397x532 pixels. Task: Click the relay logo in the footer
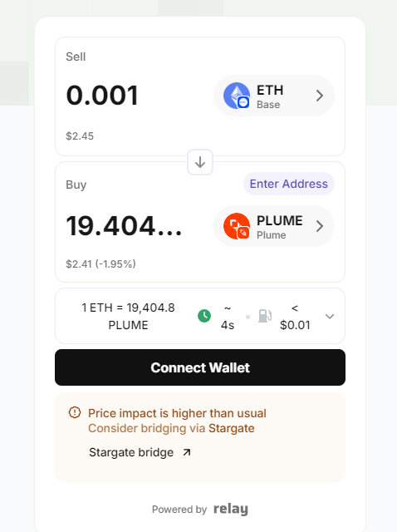pos(231,509)
